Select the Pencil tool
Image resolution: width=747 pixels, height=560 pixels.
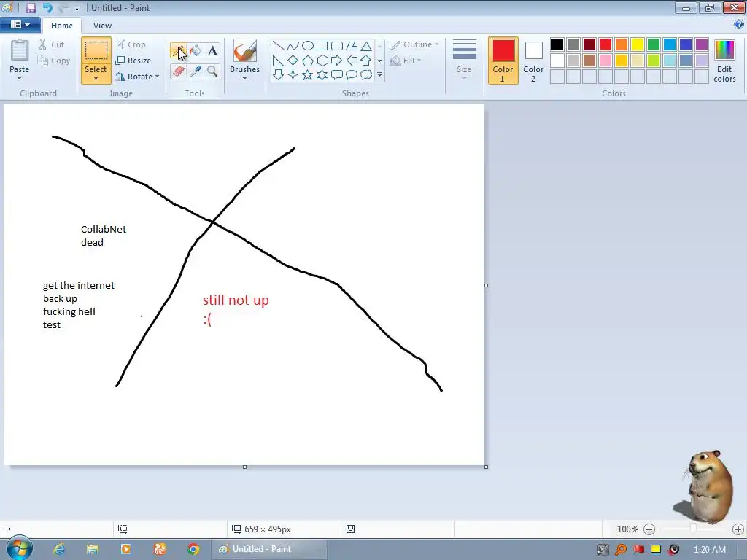tap(178, 51)
